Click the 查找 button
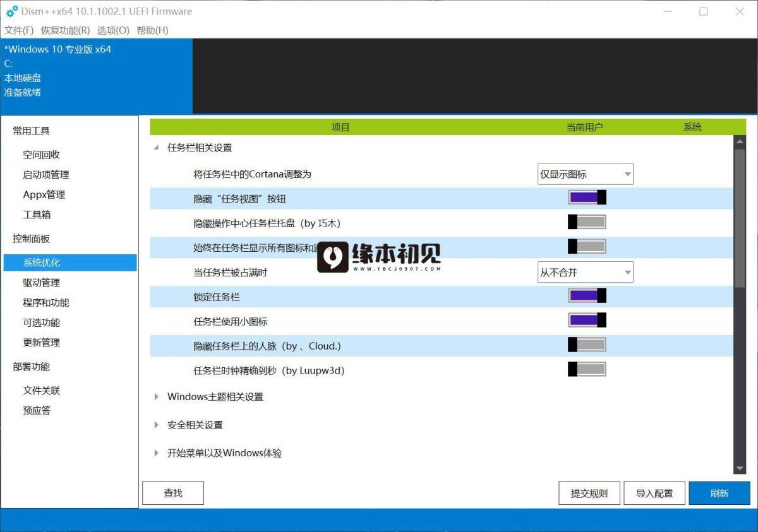This screenshot has width=758, height=532. pos(173,493)
